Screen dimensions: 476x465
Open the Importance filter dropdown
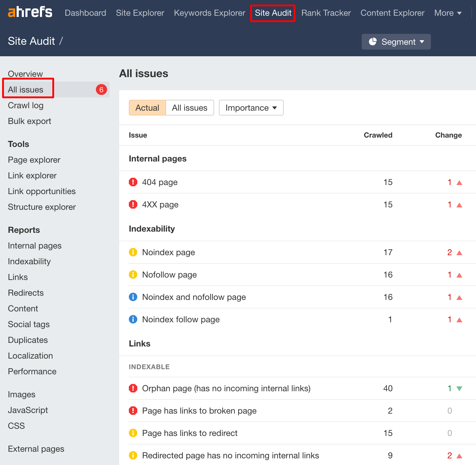pyautogui.click(x=251, y=108)
